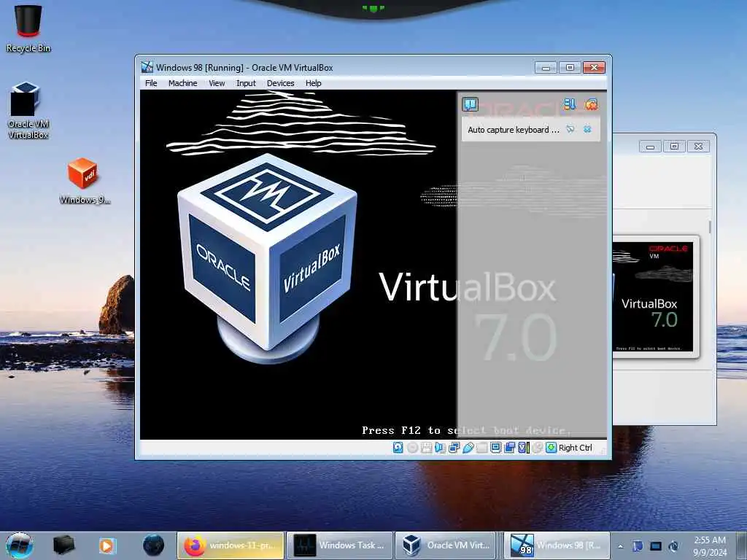Viewport: 747px width, 560px height.
Task: Click the recording status bar icon
Action: [x=509, y=448]
